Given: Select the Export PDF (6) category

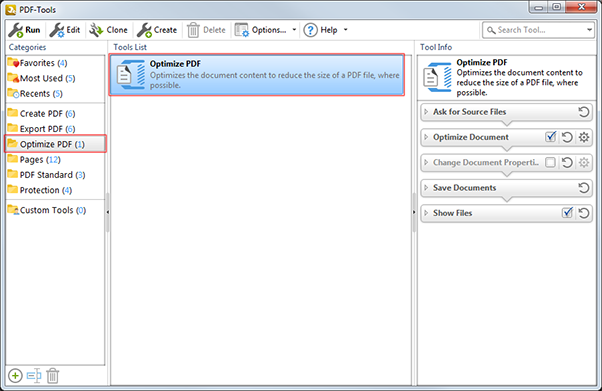Looking at the screenshot, I should (x=55, y=129).
